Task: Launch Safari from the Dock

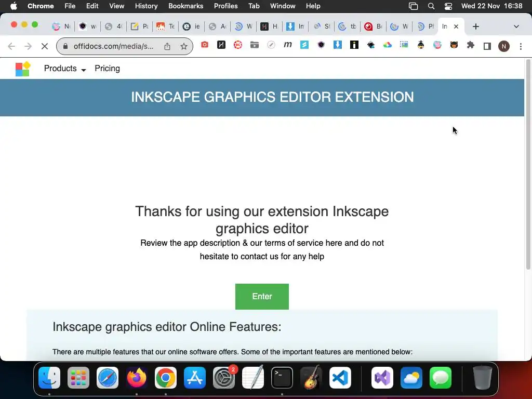Action: tap(108, 378)
